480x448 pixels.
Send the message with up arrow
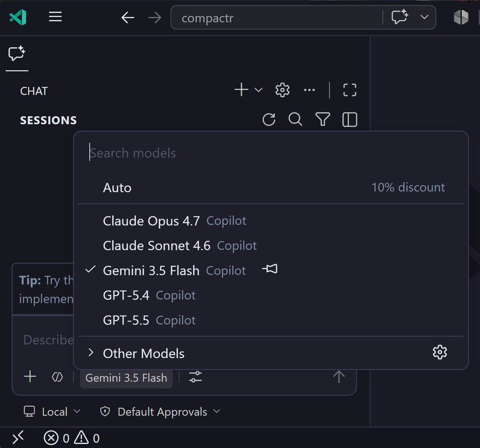[339, 376]
